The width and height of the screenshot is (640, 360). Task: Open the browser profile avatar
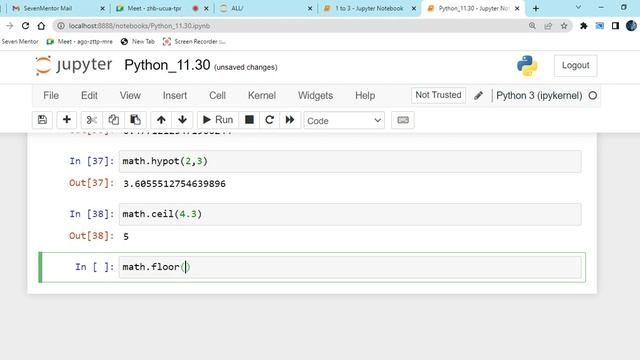pos(631,26)
